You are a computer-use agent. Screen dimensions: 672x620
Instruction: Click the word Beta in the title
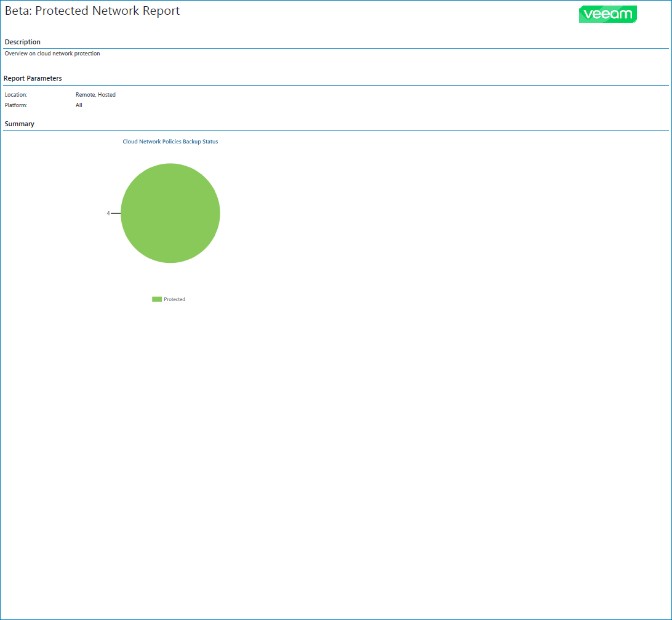pyautogui.click(x=17, y=10)
